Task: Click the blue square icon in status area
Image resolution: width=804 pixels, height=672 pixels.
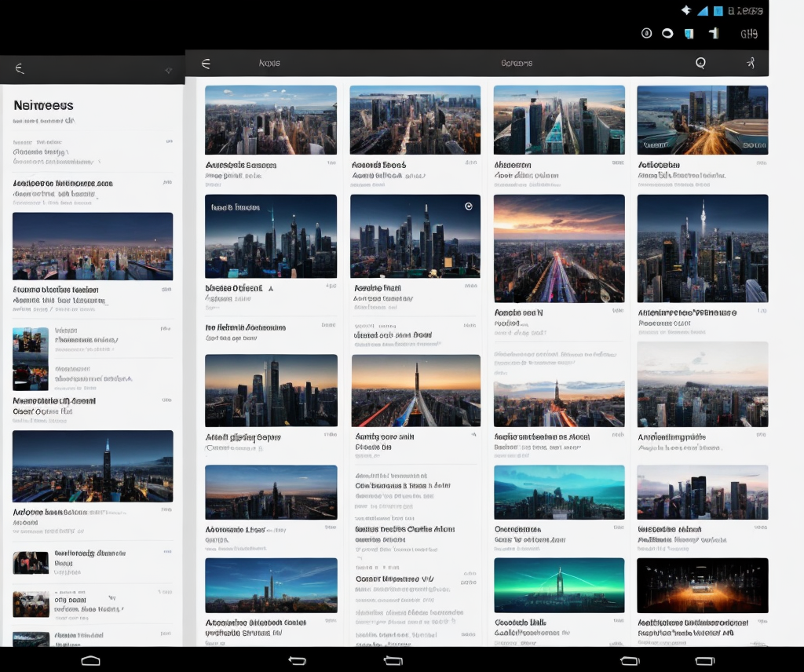Action: 718,11
